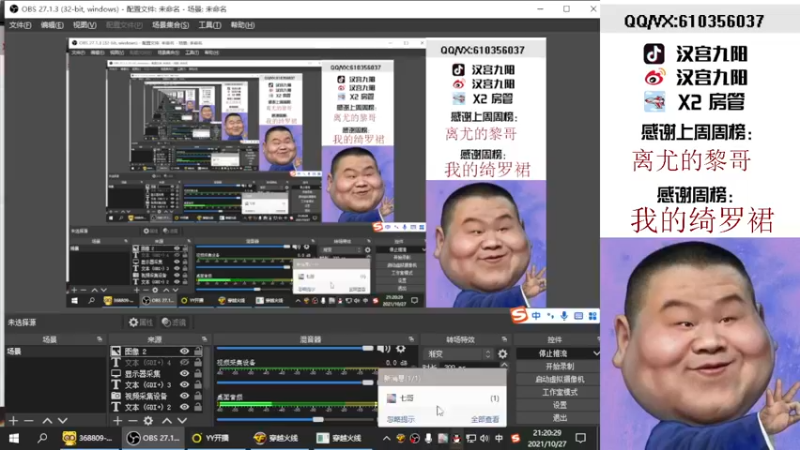Show the 文本 (GDI+) 4 source

(x=184, y=362)
